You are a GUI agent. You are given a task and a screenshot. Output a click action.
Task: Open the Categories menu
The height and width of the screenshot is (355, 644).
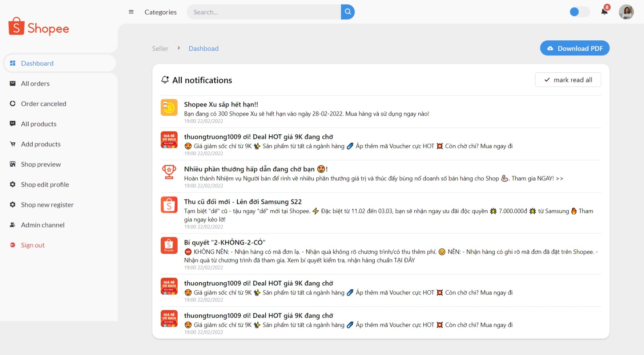pyautogui.click(x=160, y=12)
